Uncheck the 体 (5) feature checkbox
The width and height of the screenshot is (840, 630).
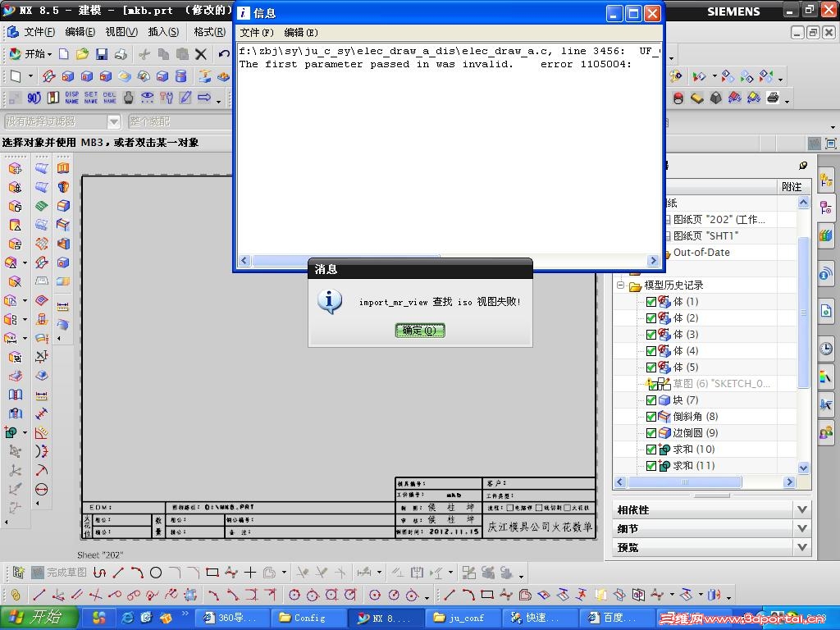pyautogui.click(x=651, y=367)
